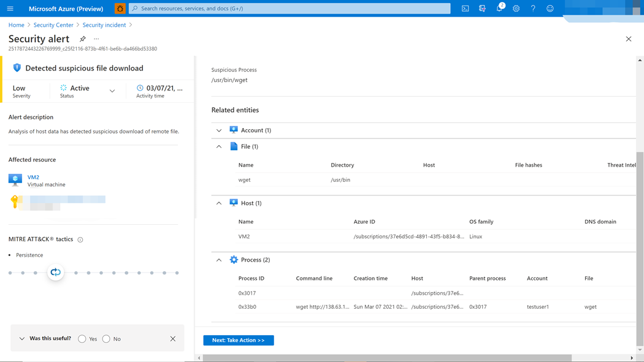This screenshot has width=644, height=362.
Task: Click the orange bug report icon
Action: coord(120,9)
